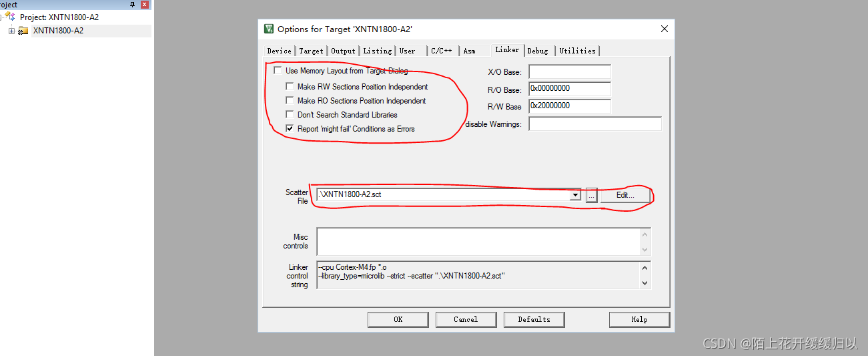Open the Debug tab

[x=538, y=51]
